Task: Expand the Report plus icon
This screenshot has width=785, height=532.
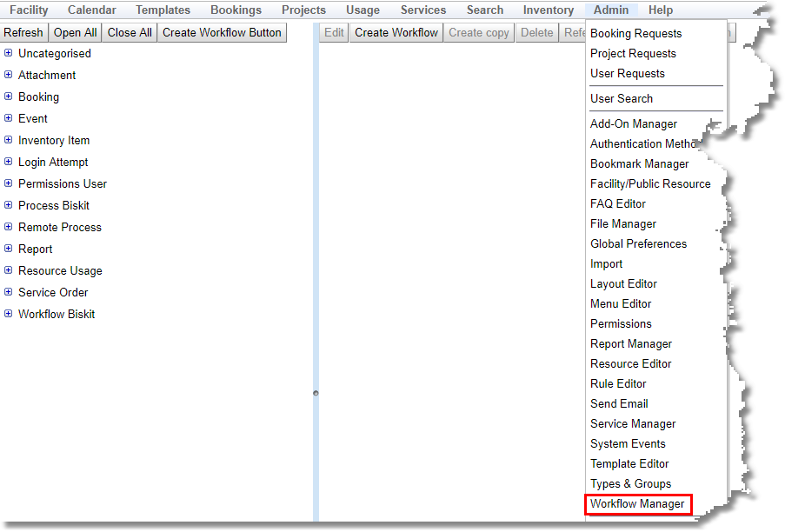Action: click(9, 249)
